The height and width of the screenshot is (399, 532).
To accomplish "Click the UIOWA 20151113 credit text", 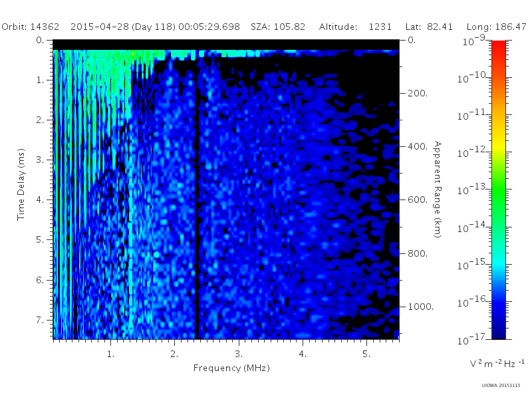I will click(x=501, y=386).
